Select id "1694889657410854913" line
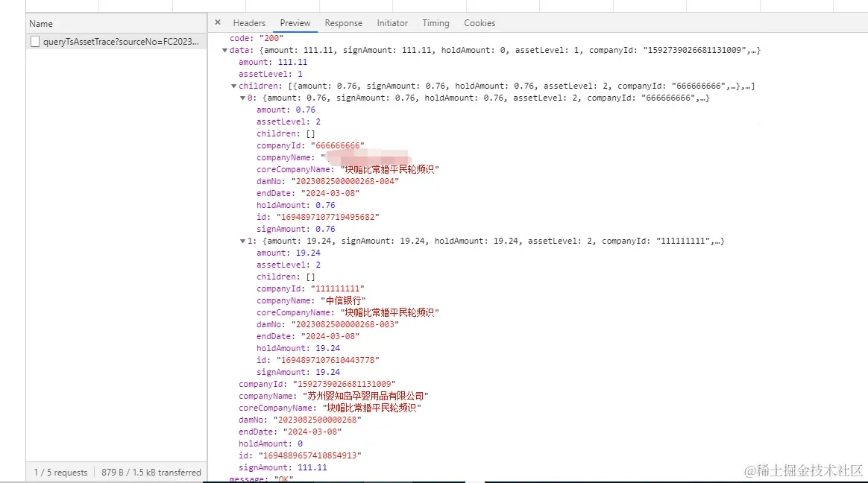Image resolution: width=868 pixels, height=483 pixels. 300,456
